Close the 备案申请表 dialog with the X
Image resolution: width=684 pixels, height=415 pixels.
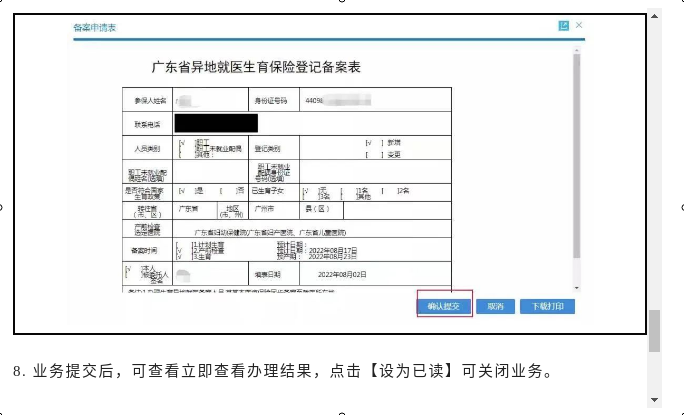[579, 25]
